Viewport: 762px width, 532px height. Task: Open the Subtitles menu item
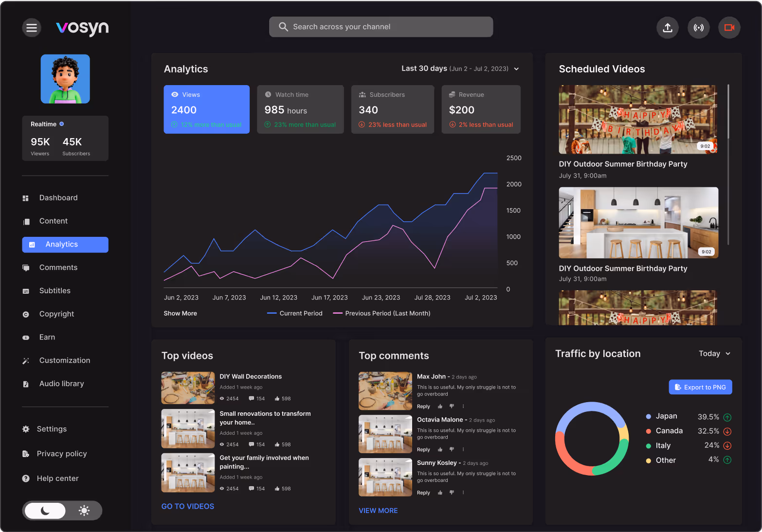coord(54,291)
